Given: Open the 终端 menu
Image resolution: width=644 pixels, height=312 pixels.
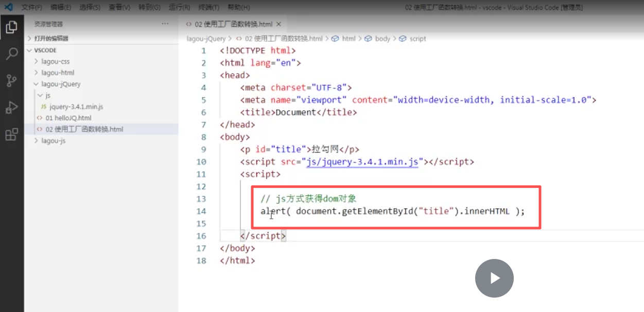Looking at the screenshot, I should pyautogui.click(x=208, y=7).
